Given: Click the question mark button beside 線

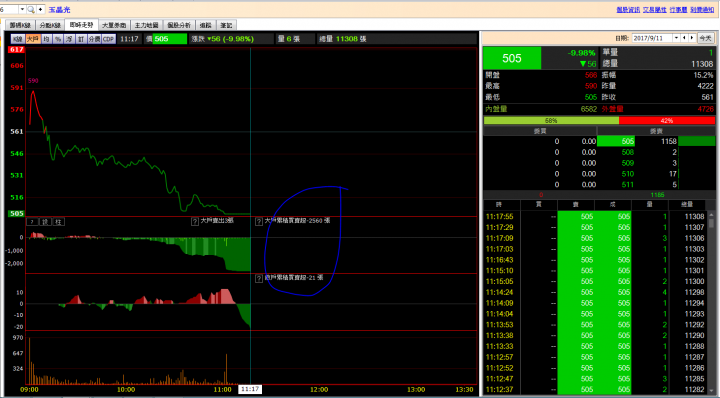Looking at the screenshot, I should click(32, 222).
